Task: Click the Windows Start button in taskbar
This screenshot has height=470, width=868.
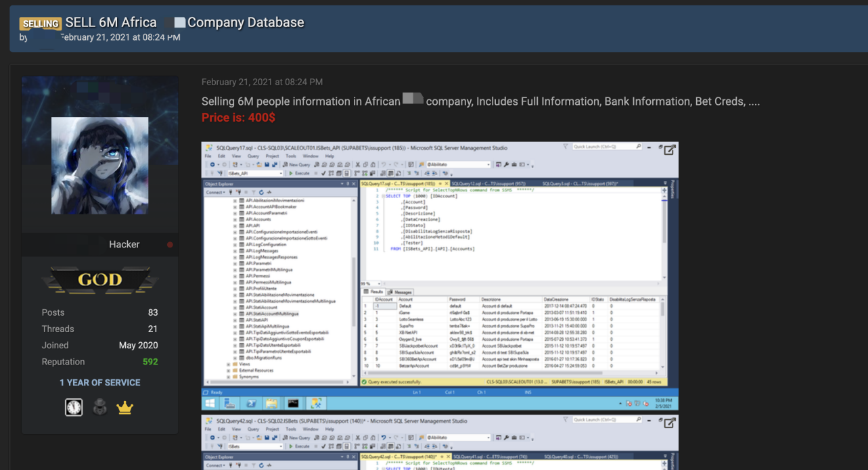Action: 210,403
